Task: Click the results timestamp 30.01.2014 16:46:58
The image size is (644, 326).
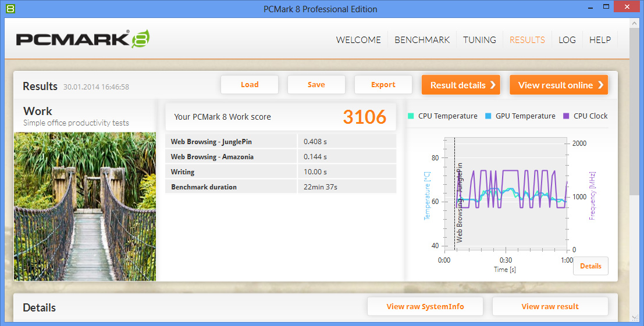Action: (96, 87)
